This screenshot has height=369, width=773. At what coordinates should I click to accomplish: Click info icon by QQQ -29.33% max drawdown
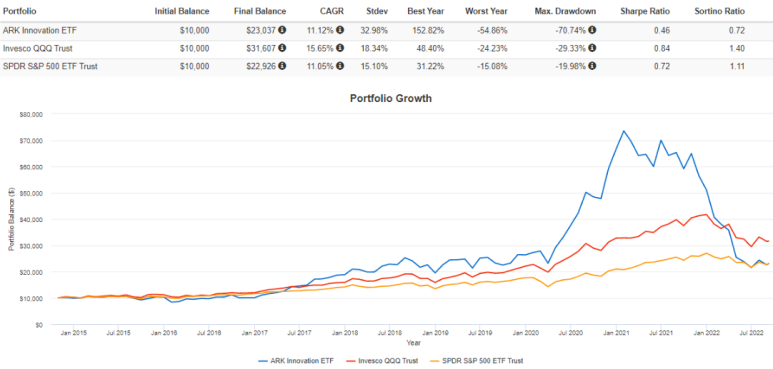pos(592,48)
